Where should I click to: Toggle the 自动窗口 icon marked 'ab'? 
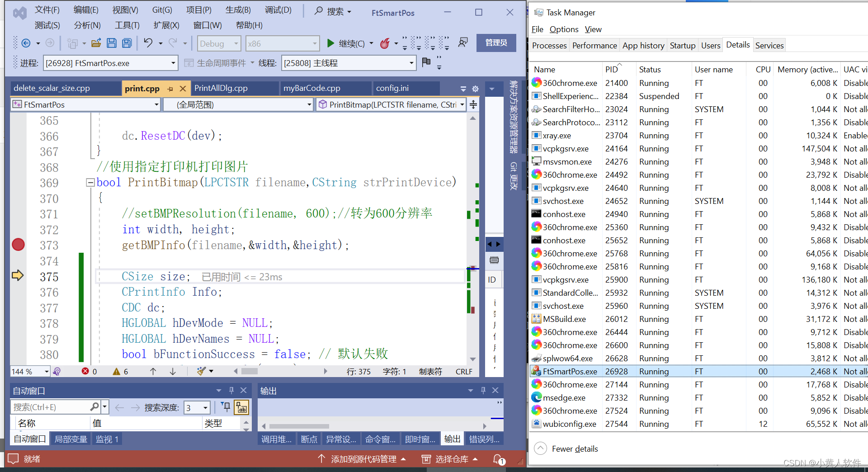point(241,407)
